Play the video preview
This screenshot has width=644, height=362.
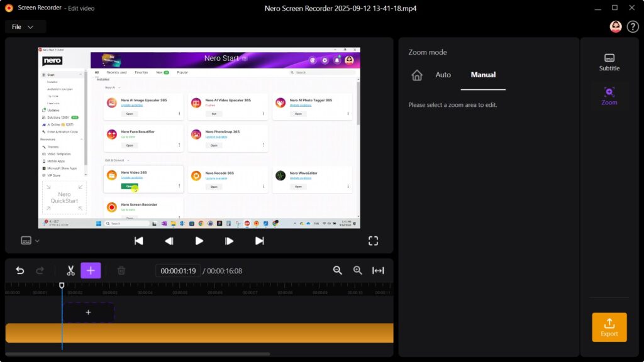pyautogui.click(x=199, y=241)
